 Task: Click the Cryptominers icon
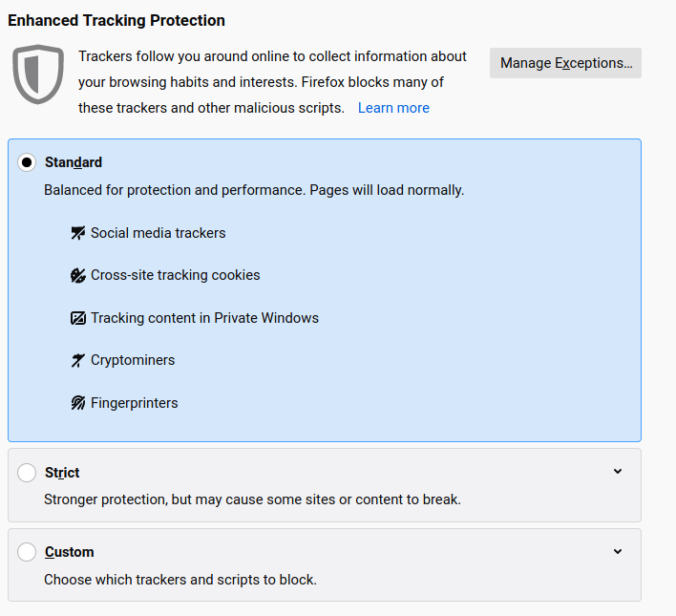[x=78, y=360]
